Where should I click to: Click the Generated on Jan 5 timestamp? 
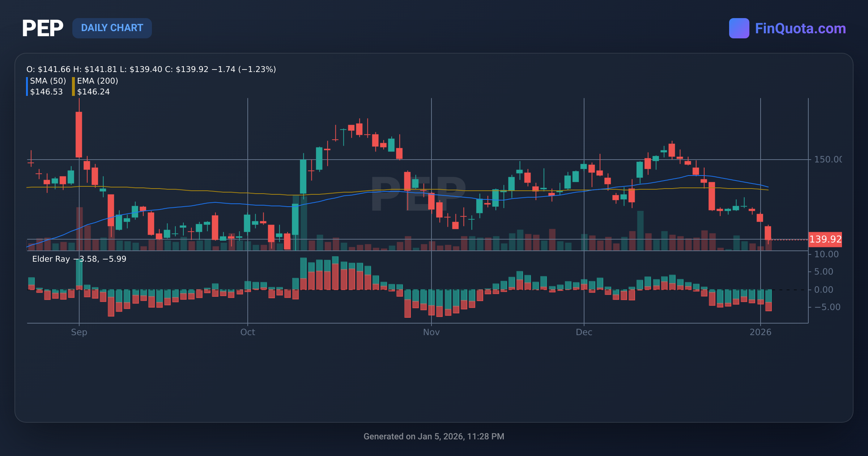pos(434,436)
